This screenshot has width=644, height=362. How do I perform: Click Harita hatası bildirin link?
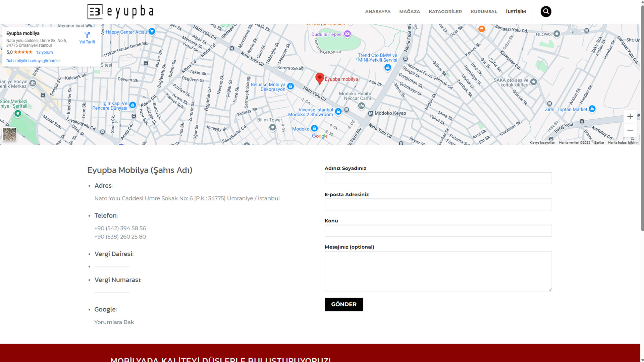(x=623, y=143)
